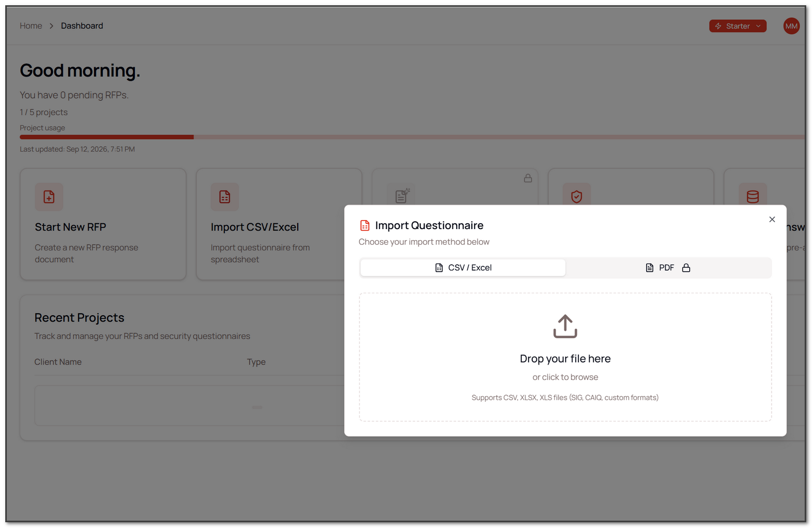Image resolution: width=812 pixels, height=528 pixels.
Task: Click the 'You have 0 pending RFPs.' text
Action: [x=74, y=95]
